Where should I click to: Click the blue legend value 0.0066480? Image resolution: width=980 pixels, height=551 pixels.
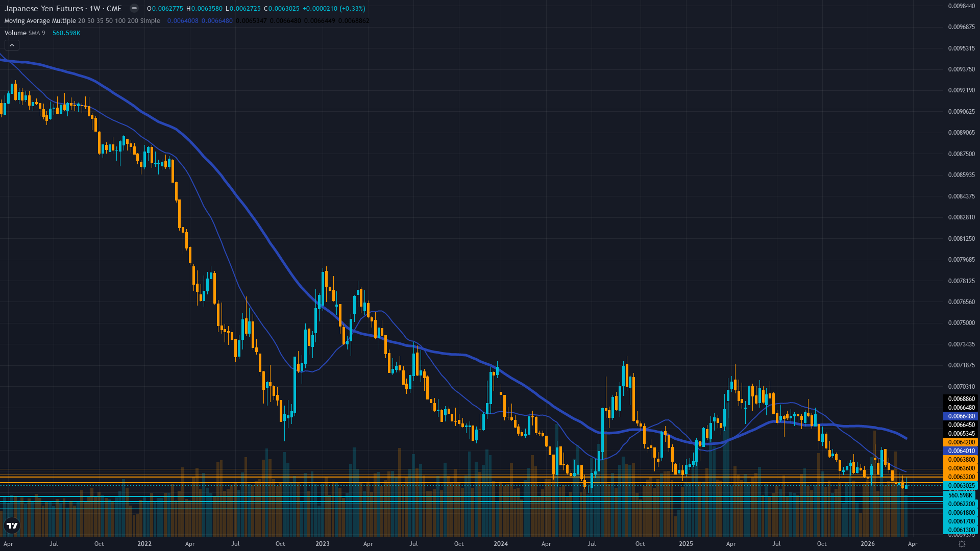click(x=217, y=21)
